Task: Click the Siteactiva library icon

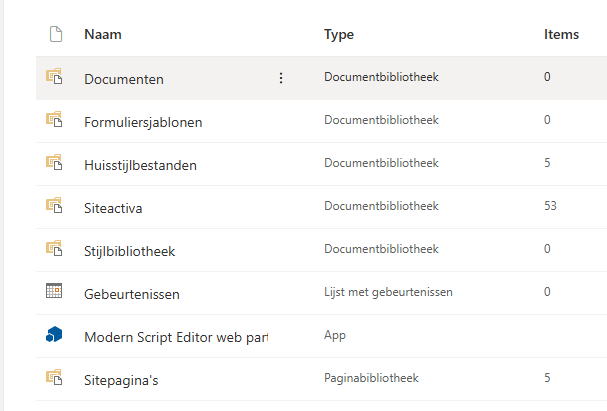Action: tap(54, 206)
